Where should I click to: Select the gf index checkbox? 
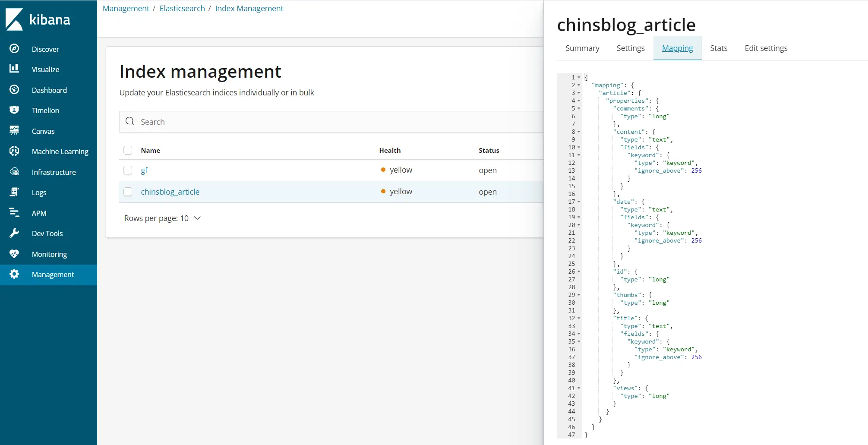pos(128,170)
